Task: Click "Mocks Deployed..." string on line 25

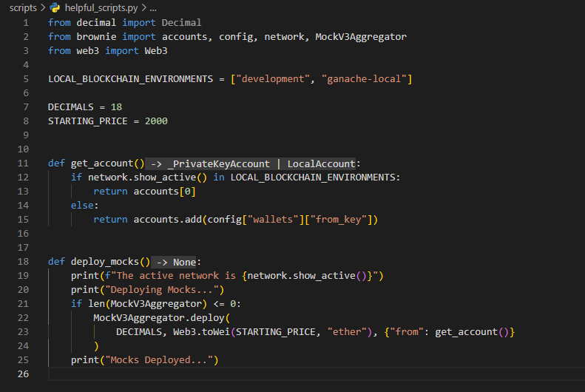Action: 158,360
